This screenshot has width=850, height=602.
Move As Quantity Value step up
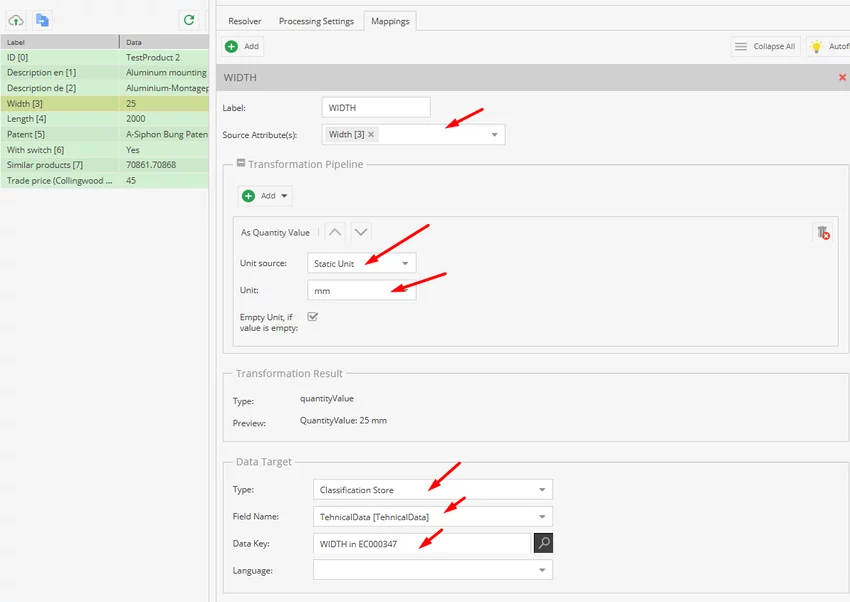pyautogui.click(x=335, y=232)
